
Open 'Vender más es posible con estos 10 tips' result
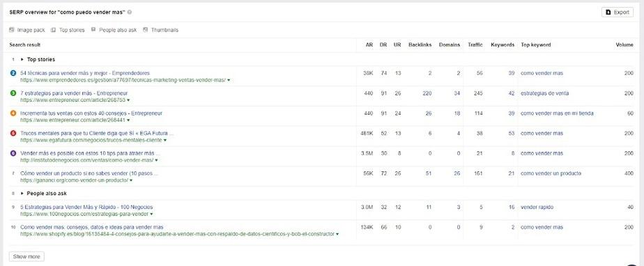(90, 153)
